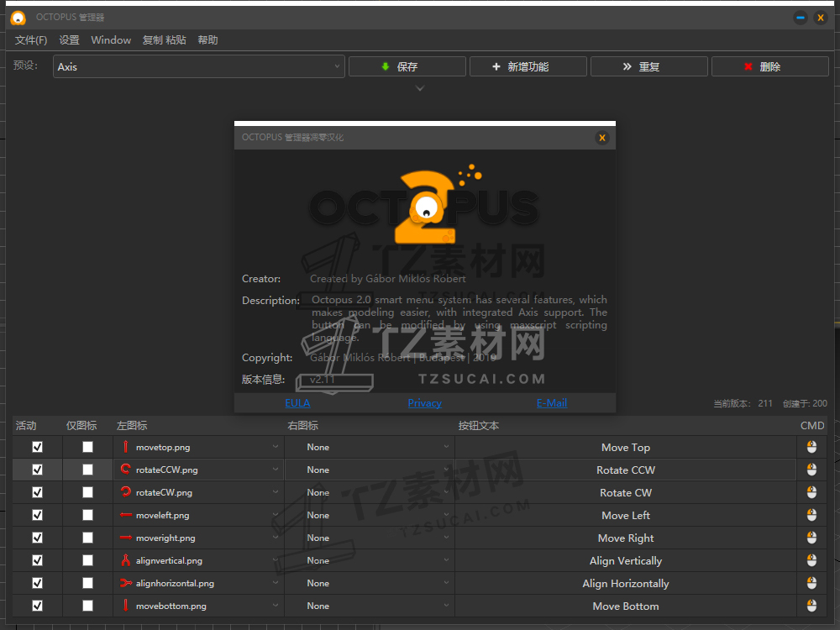Open CMD mouse icon for Rotate CCW
This screenshot has width=840, height=630.
point(811,470)
